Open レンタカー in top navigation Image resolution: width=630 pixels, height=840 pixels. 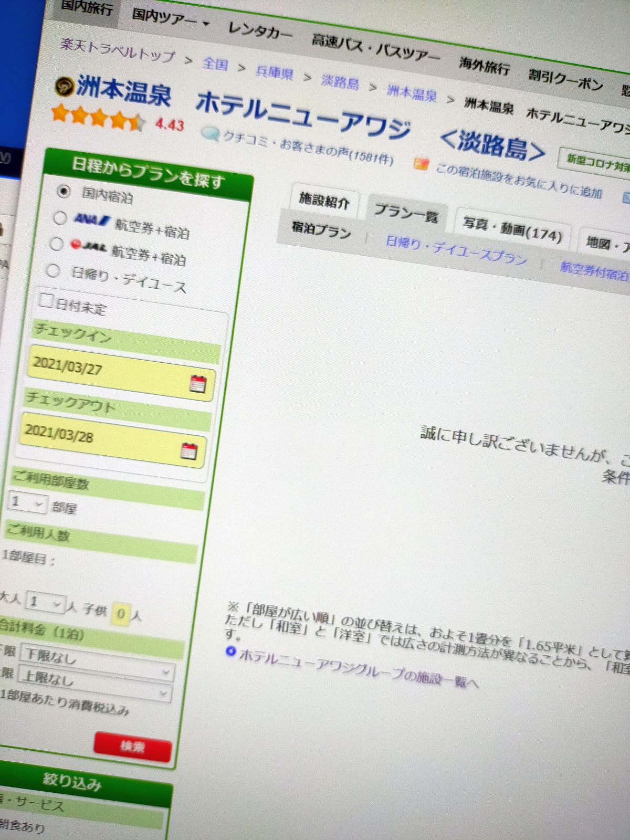(260, 31)
